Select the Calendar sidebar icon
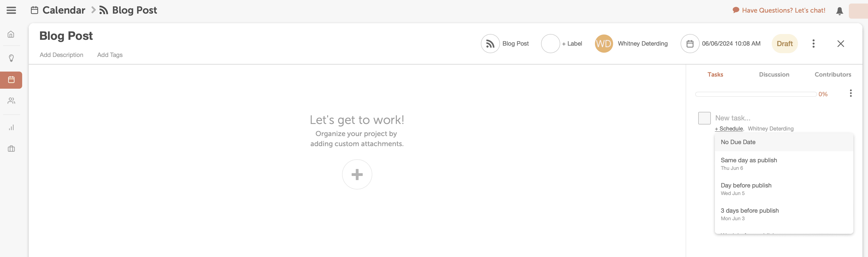 pos(11,80)
